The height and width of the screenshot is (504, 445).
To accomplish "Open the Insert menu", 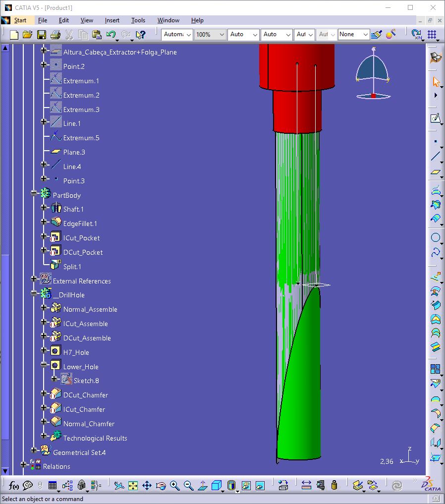I will click(x=112, y=20).
